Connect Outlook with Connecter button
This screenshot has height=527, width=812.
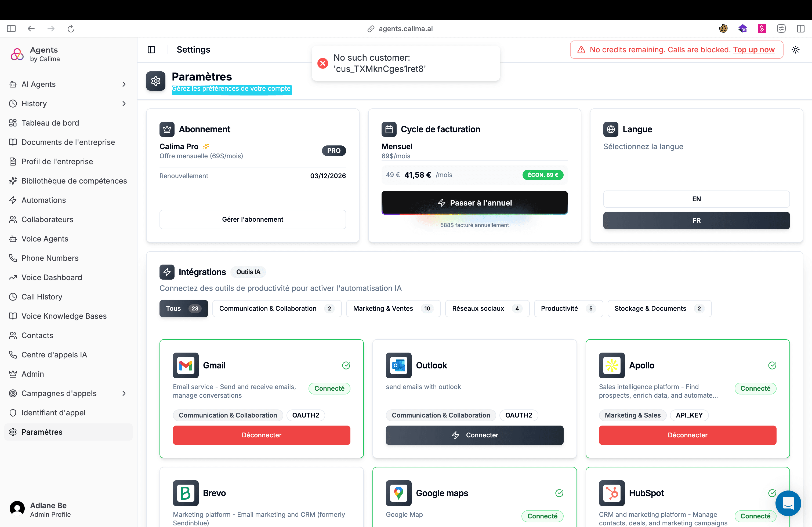(474, 435)
